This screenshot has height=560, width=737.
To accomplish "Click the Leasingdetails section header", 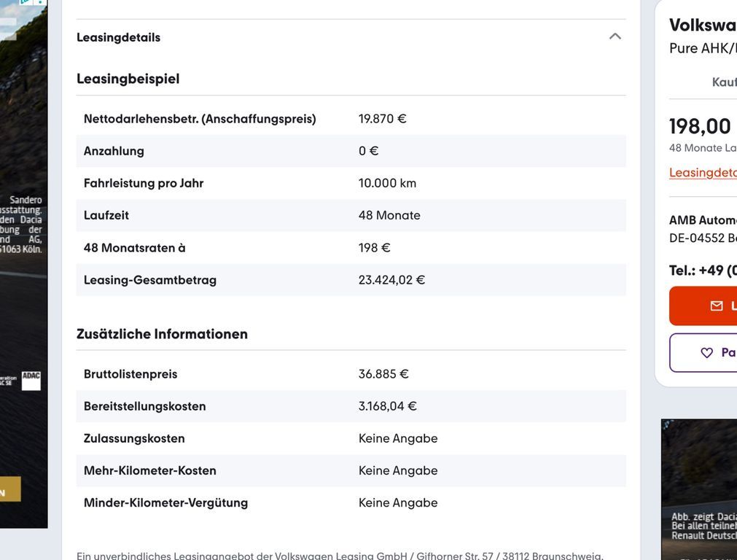I will (x=351, y=37).
